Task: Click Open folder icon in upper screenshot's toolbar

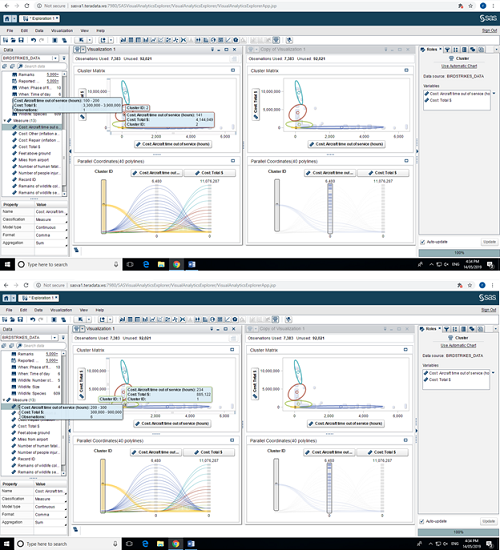Action: point(13,40)
